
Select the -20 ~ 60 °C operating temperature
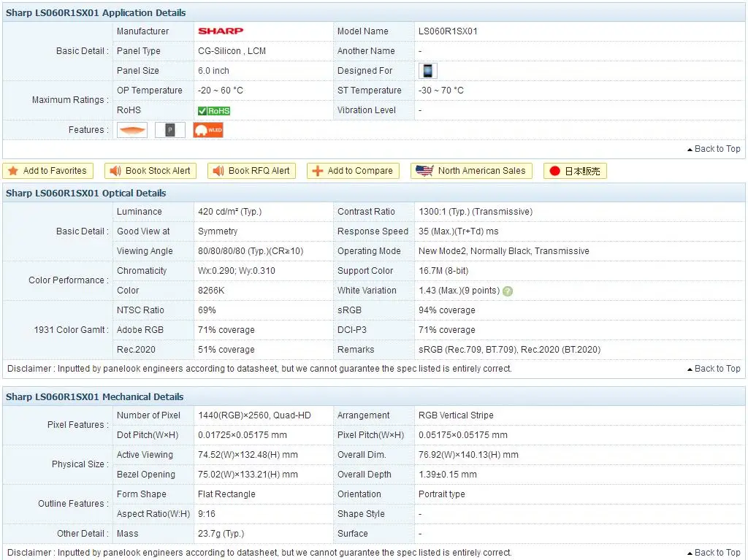221,90
